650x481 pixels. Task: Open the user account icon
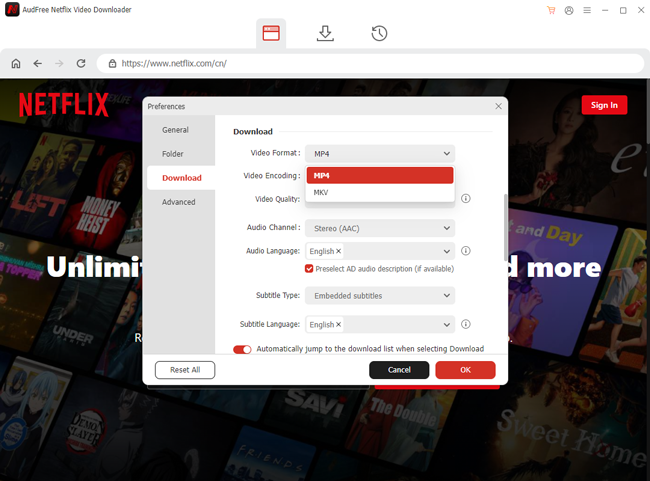pyautogui.click(x=569, y=10)
